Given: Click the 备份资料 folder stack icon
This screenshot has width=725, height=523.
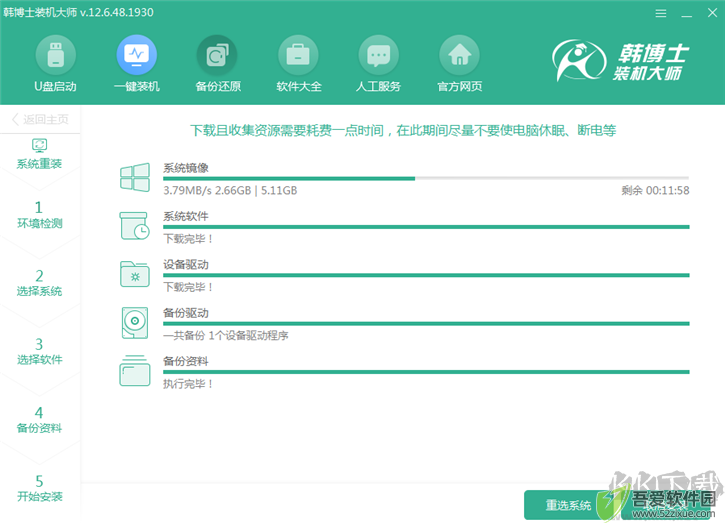Looking at the screenshot, I should [135, 370].
